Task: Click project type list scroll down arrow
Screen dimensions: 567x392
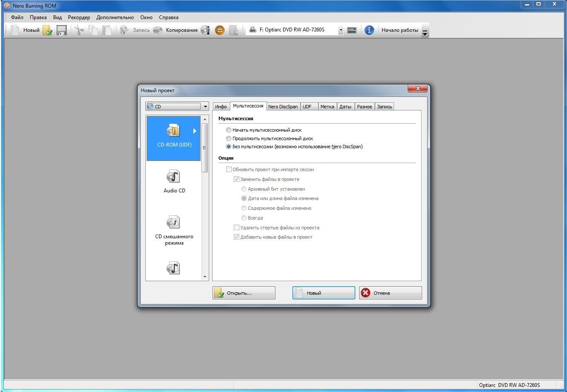Action: (205, 276)
